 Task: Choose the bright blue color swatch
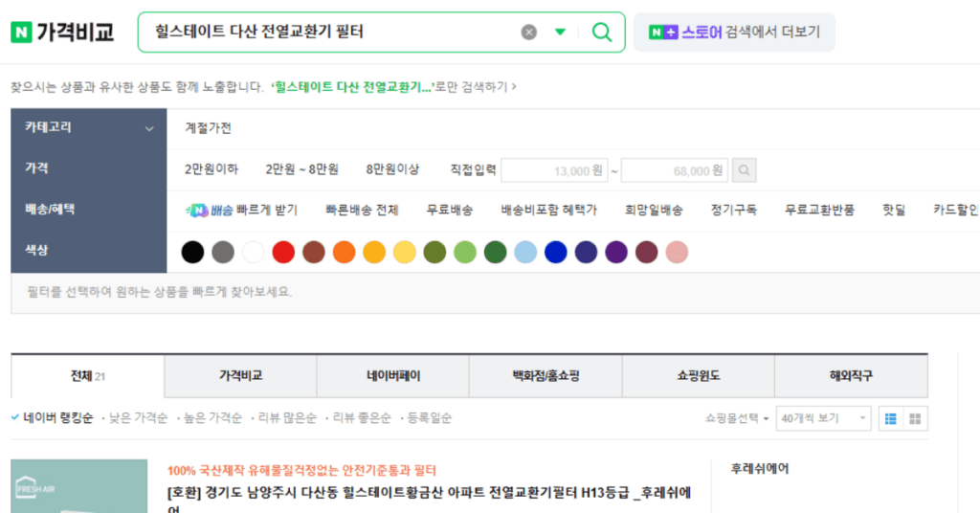tap(556, 253)
